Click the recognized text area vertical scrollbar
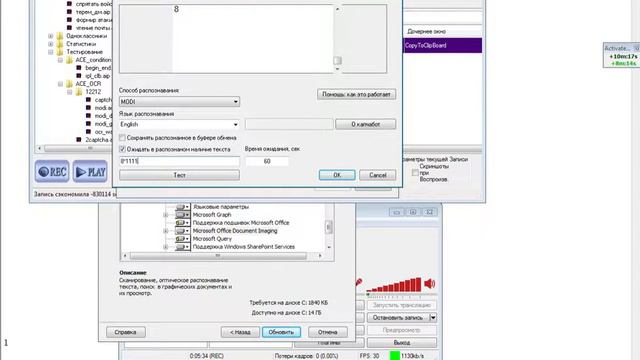Image resolution: width=640 pixels, height=360 pixels. [337, 39]
